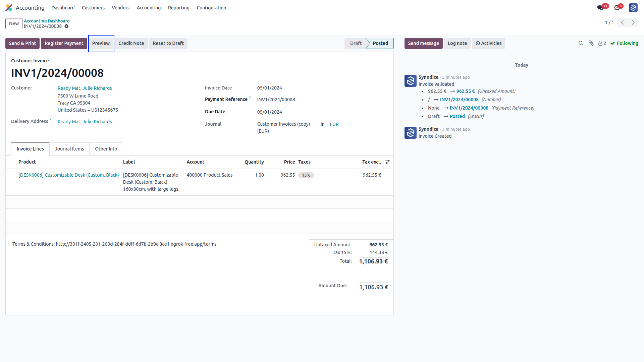Switch to the Other Info tab

[x=106, y=149]
